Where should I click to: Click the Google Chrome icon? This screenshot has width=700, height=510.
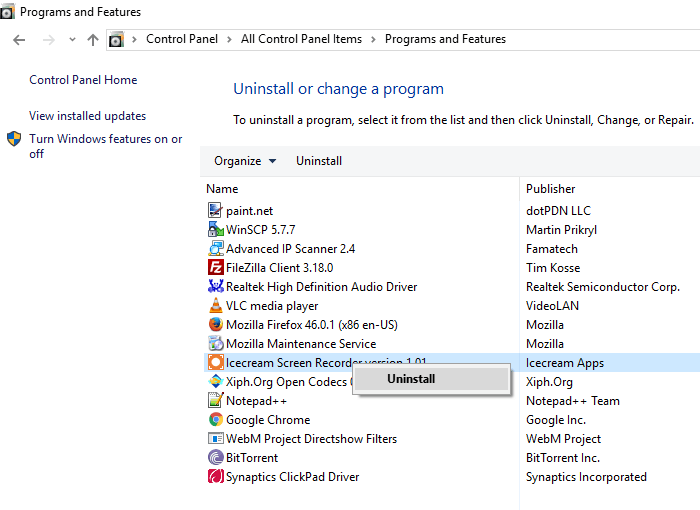(215, 419)
